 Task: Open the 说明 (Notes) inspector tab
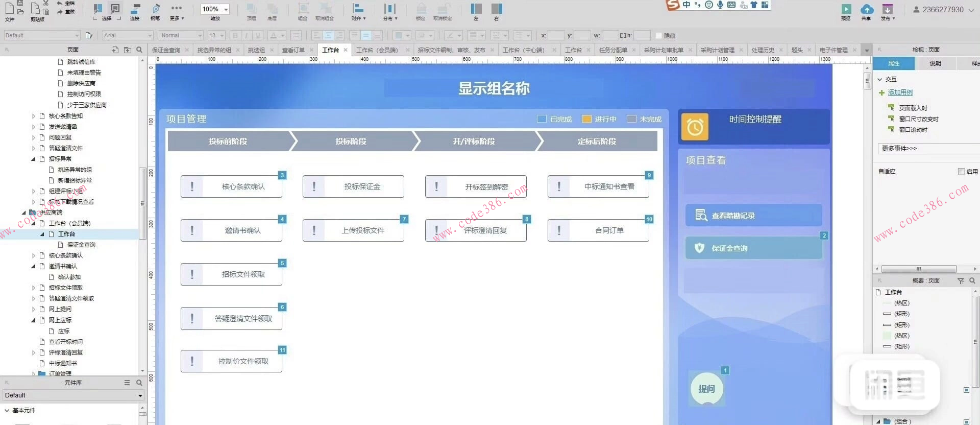[935, 63]
